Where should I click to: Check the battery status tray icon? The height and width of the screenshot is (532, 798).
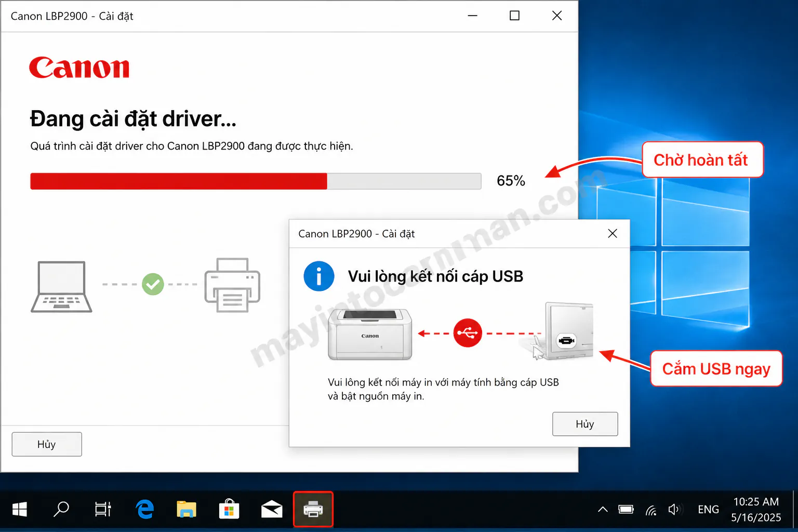[x=626, y=509]
